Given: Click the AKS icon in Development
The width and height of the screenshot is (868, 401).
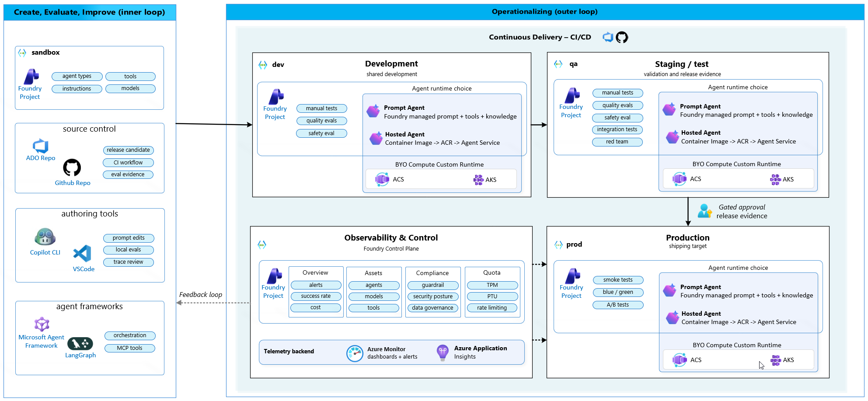Looking at the screenshot, I should 478,180.
